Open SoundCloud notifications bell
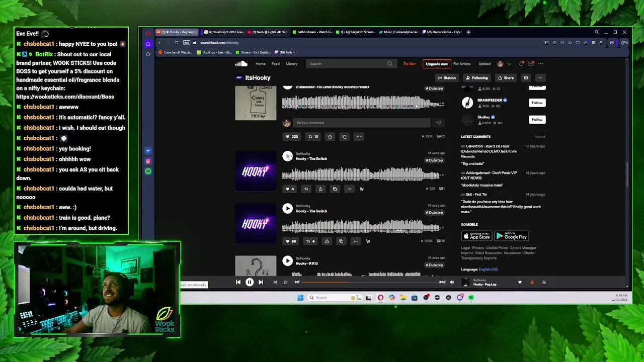 click(x=522, y=64)
